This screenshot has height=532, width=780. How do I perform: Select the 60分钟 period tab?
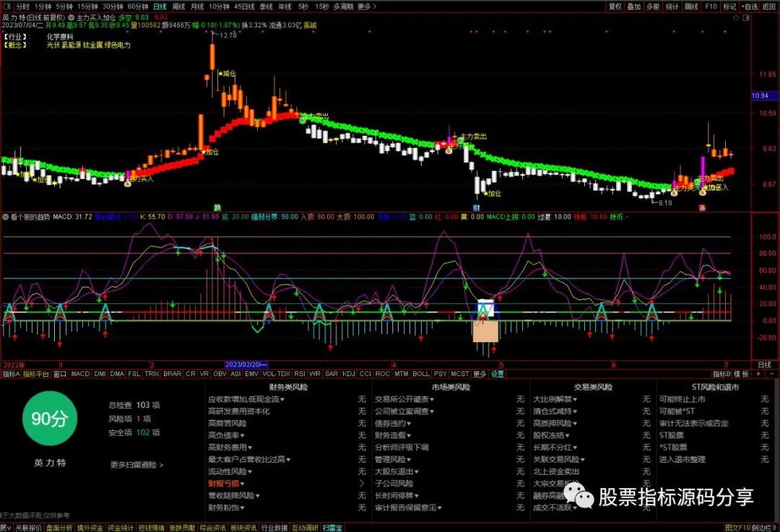(138, 6)
